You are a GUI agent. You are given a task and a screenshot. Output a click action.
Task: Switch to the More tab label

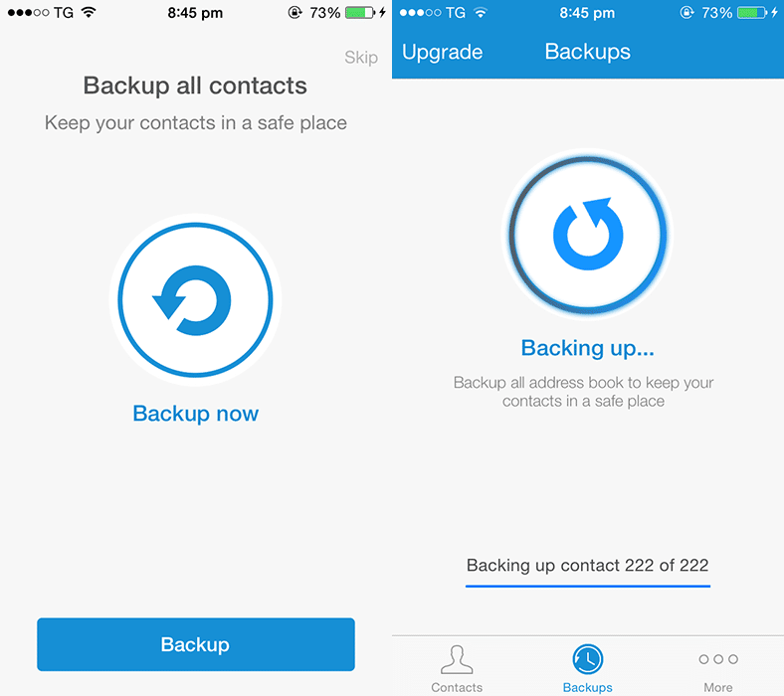[x=718, y=687]
